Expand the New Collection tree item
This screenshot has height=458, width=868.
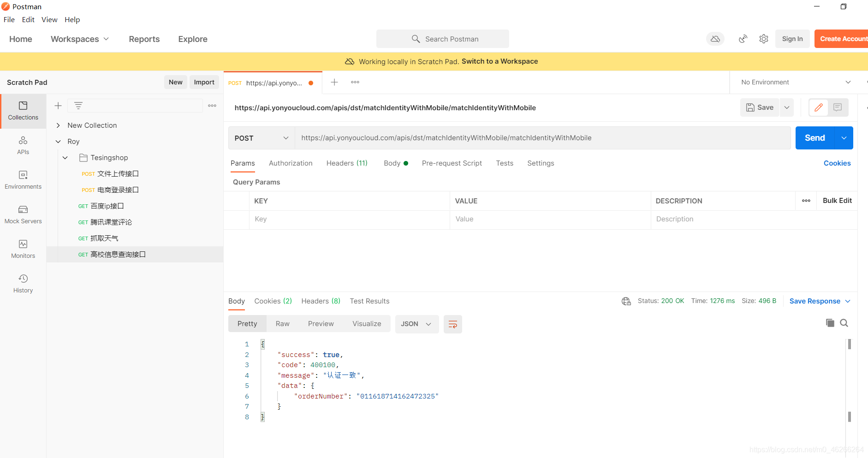coord(58,125)
